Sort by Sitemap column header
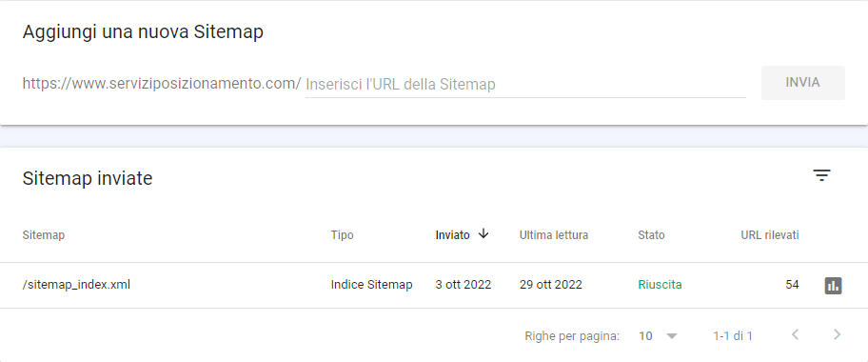Screen dimensions: 868x362 (x=43, y=235)
